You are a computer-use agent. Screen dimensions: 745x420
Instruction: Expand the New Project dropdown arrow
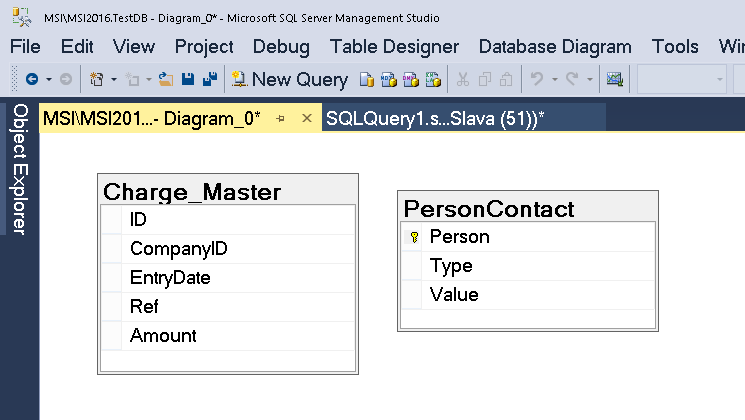(114, 79)
